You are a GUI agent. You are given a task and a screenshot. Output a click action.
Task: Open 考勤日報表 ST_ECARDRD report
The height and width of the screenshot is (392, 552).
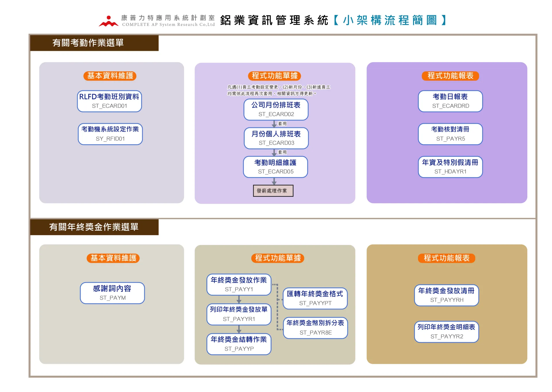pos(450,101)
